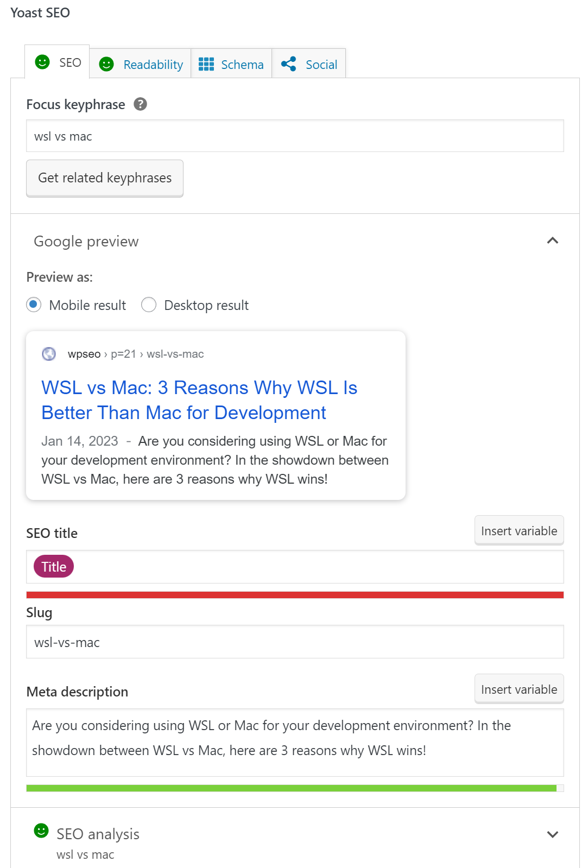The width and height of the screenshot is (588, 868).
Task: Click Get related keyphrases button
Action: (105, 178)
